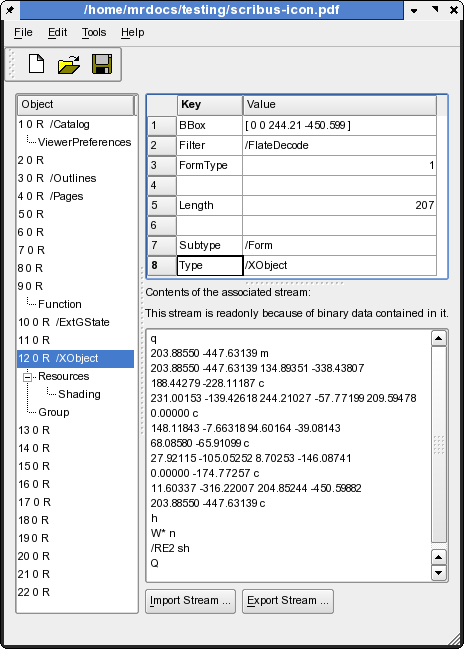The height and width of the screenshot is (649, 464).
Task: Select the 17 0 R object
Action: coord(34,502)
